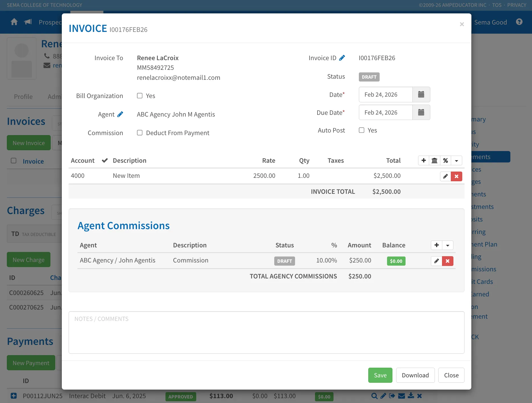Close invoice modal with X icon
Image resolution: width=532 pixels, height=403 pixels.
point(462,24)
